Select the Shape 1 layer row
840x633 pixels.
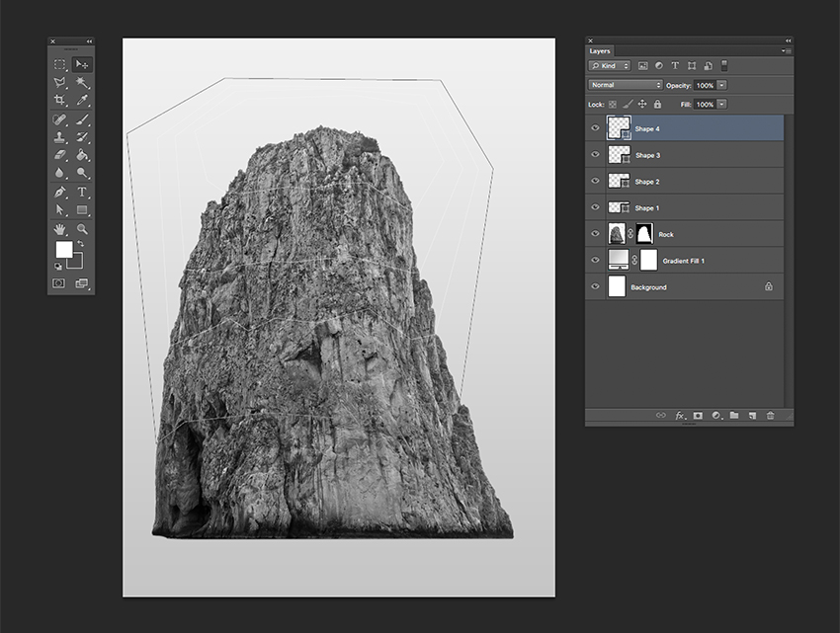tap(685, 207)
